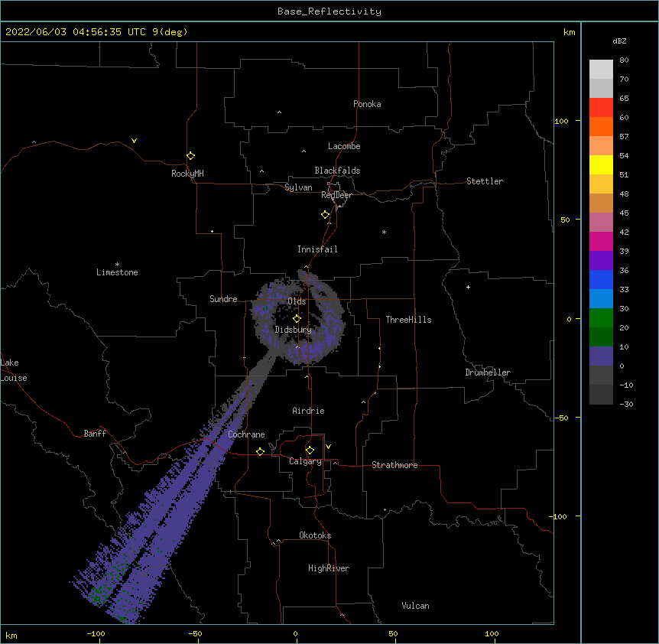Click the Didsbury town label

pos(294,330)
